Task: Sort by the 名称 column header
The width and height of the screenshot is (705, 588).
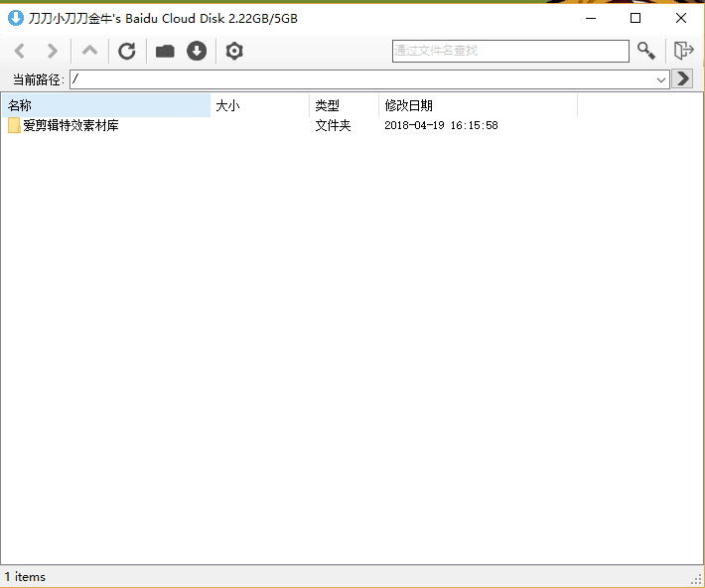Action: (x=106, y=105)
